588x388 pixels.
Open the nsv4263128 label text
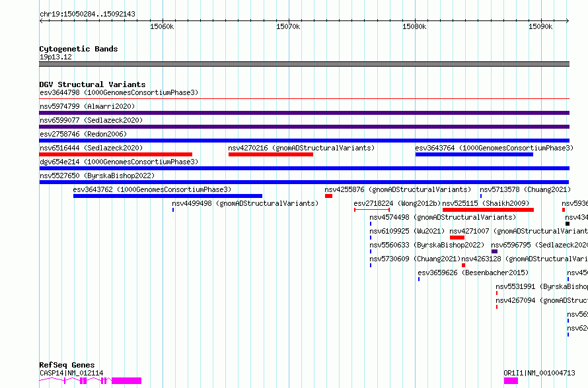[x=525, y=259]
